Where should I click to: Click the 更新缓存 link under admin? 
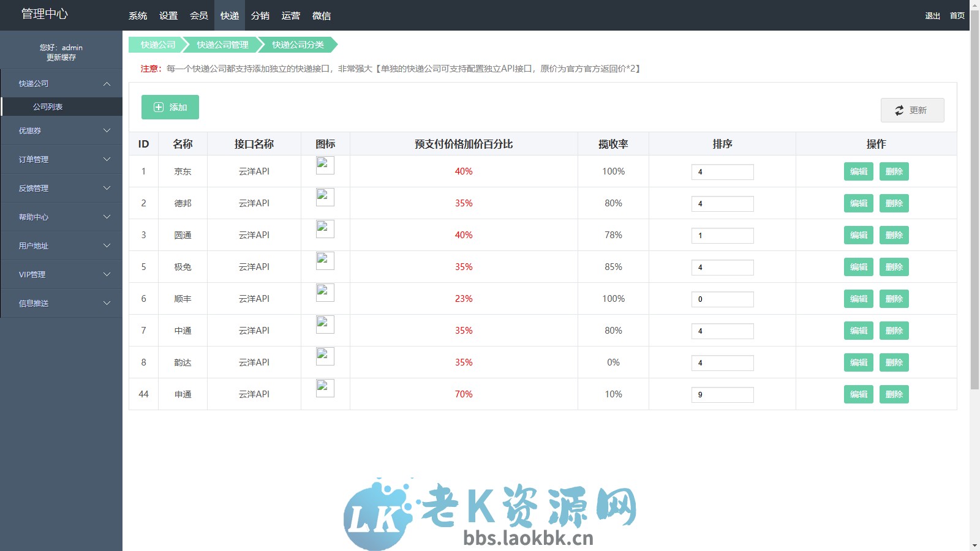click(x=61, y=58)
